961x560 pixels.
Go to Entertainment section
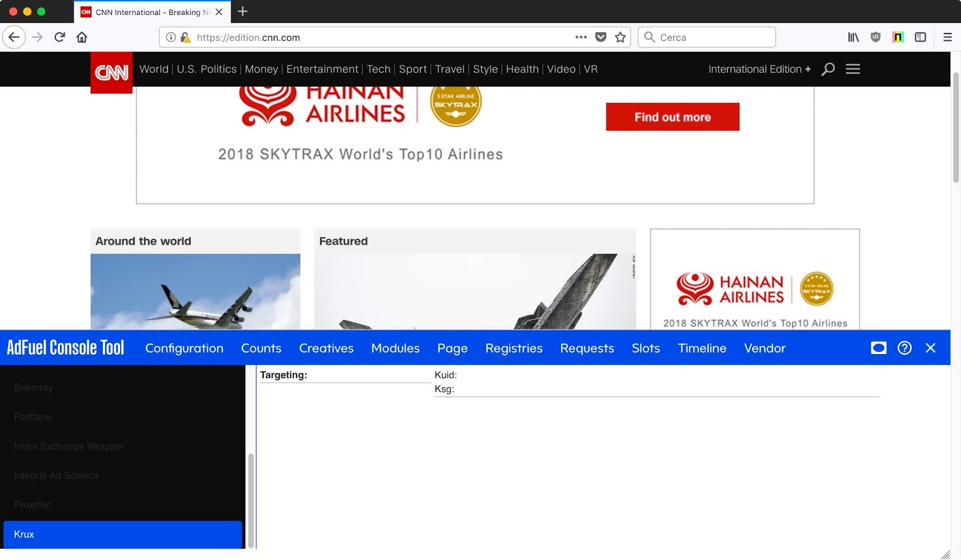coord(322,69)
